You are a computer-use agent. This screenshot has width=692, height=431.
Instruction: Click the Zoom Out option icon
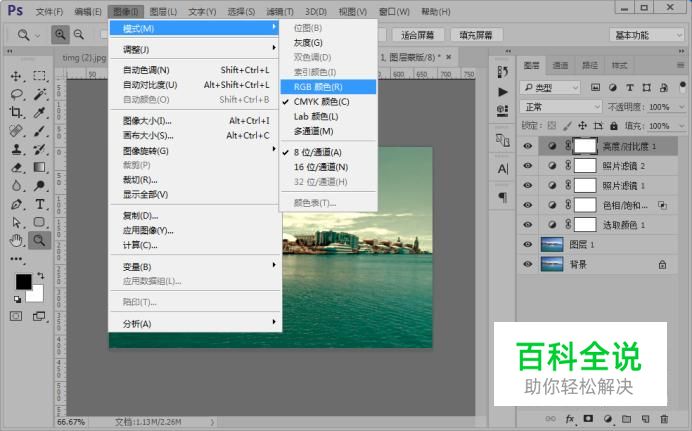pyautogui.click(x=79, y=34)
